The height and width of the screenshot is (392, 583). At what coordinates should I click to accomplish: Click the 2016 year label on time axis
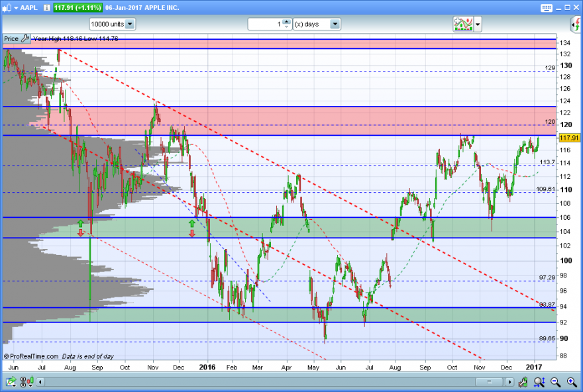coord(207,367)
